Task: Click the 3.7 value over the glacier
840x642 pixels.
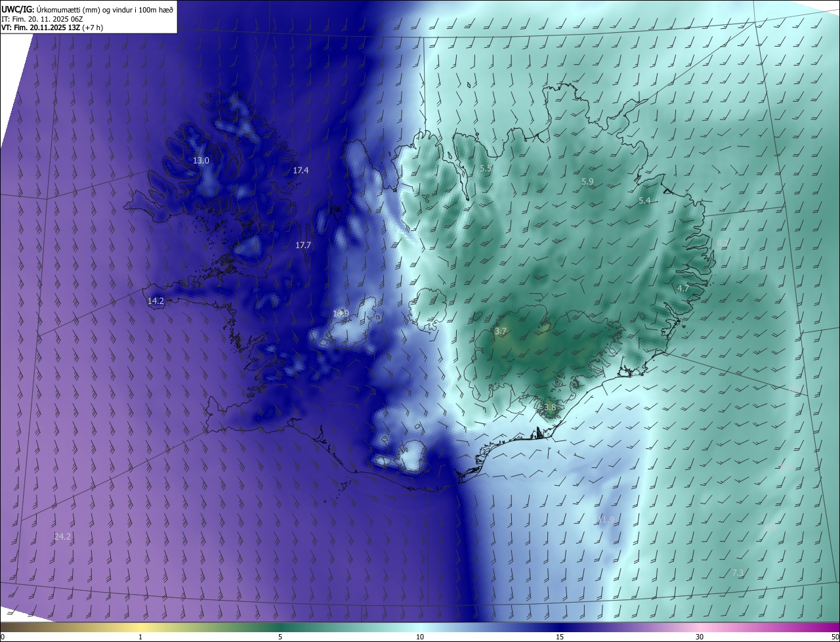Action: pos(501,332)
